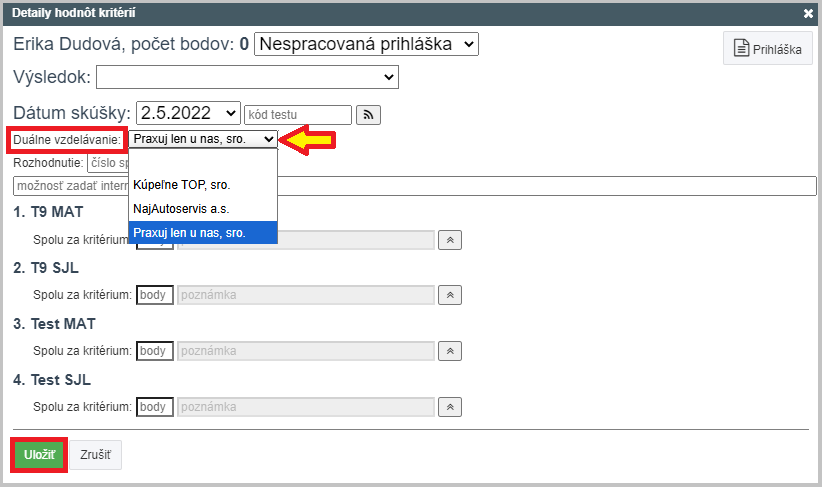Collapse the T9 SJL criterion chevron icon
The image size is (822, 487).
(450, 295)
